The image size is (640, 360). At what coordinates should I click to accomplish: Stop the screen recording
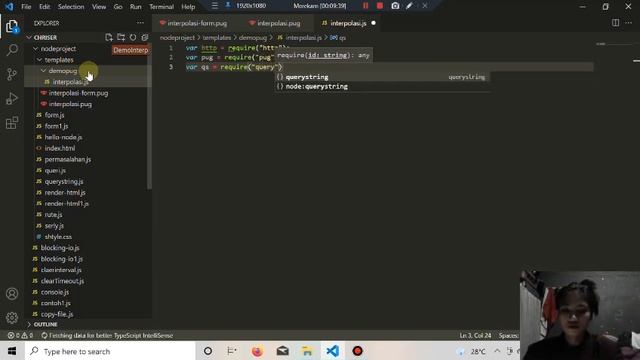pyautogui.click(x=380, y=6)
